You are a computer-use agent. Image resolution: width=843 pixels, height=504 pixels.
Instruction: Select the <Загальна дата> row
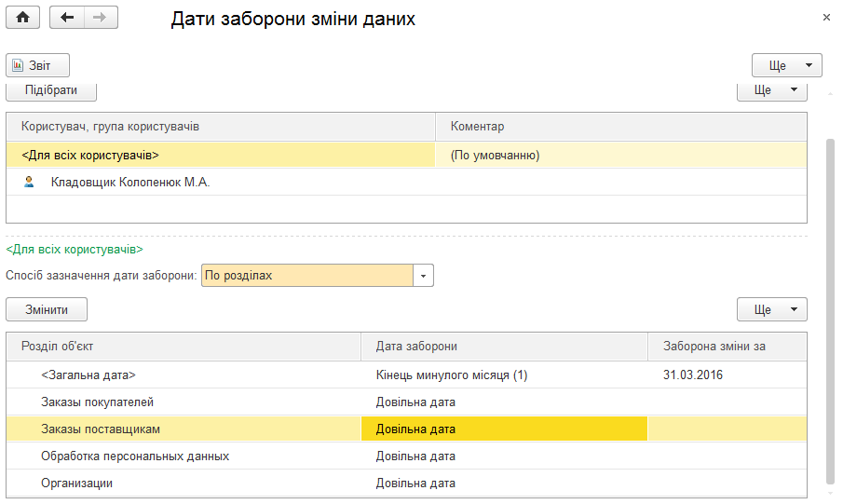pos(406,375)
